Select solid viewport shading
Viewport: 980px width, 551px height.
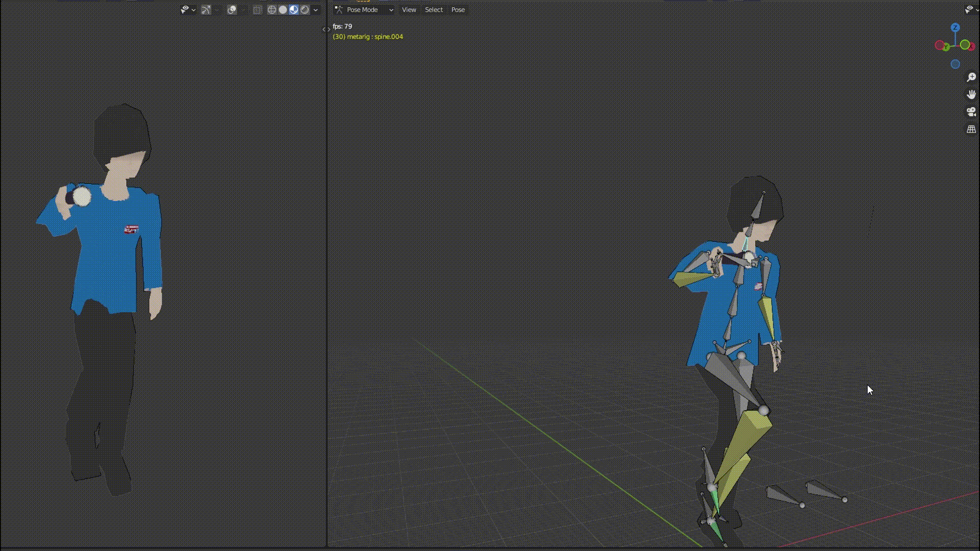click(283, 10)
